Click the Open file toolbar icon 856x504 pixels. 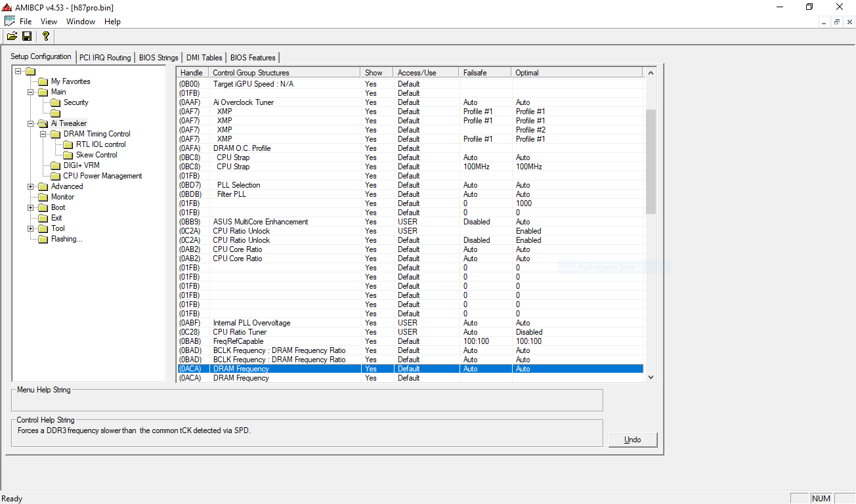tap(12, 36)
